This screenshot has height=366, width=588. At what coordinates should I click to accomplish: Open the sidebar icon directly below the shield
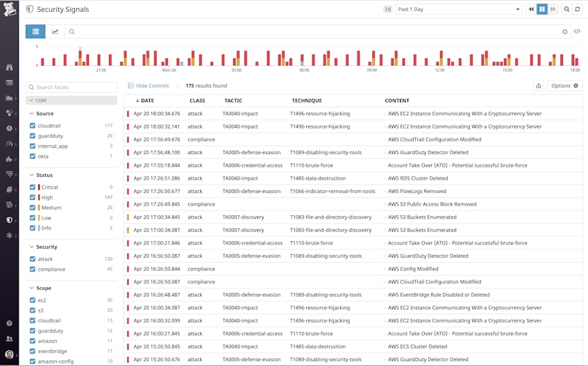pos(10,235)
